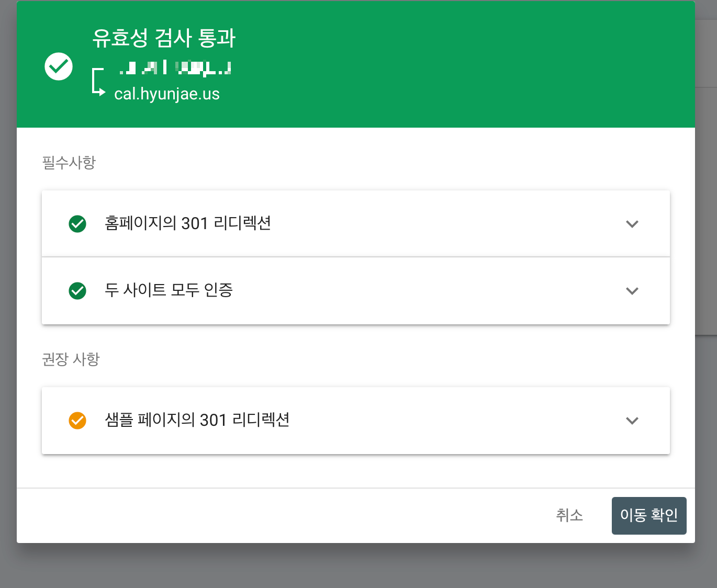The height and width of the screenshot is (588, 717).
Task: Expand the 두 사이트 모두 인증 section
Action: (632, 291)
